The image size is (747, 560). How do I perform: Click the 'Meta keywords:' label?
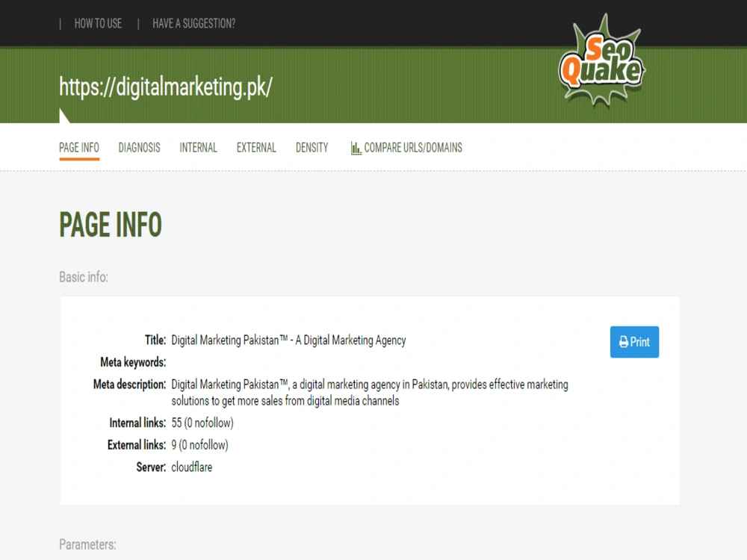pos(133,362)
